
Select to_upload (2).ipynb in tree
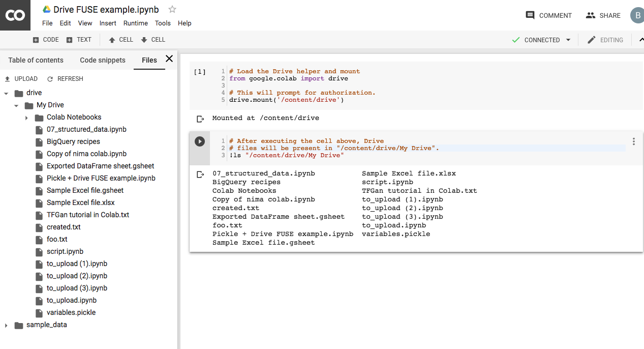pyautogui.click(x=77, y=276)
